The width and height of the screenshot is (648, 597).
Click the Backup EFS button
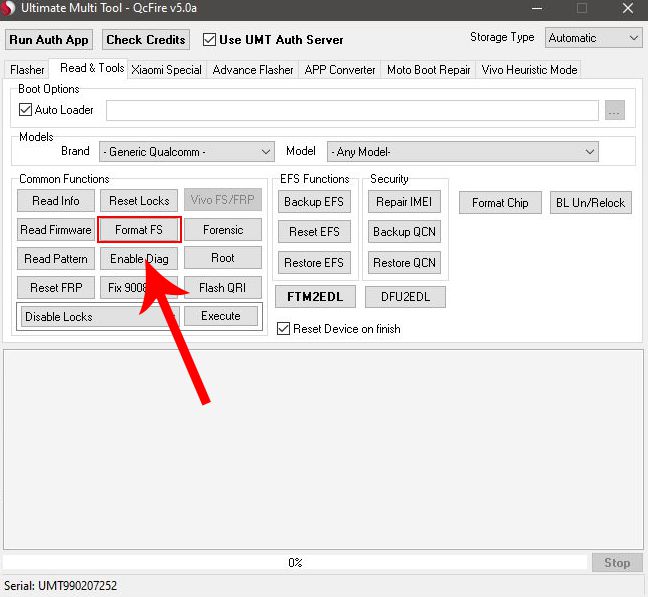[x=314, y=202]
